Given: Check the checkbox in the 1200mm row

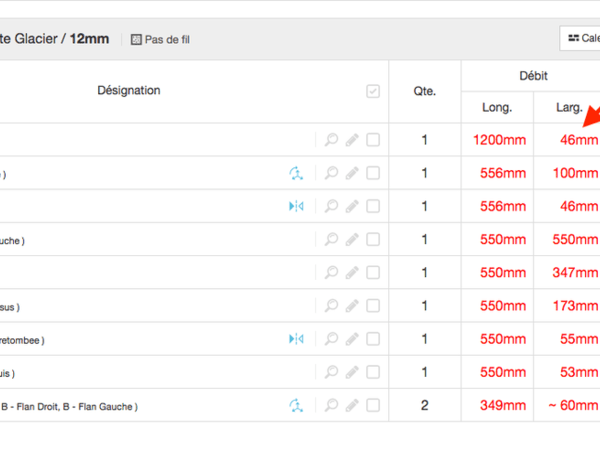Looking at the screenshot, I should (373, 140).
